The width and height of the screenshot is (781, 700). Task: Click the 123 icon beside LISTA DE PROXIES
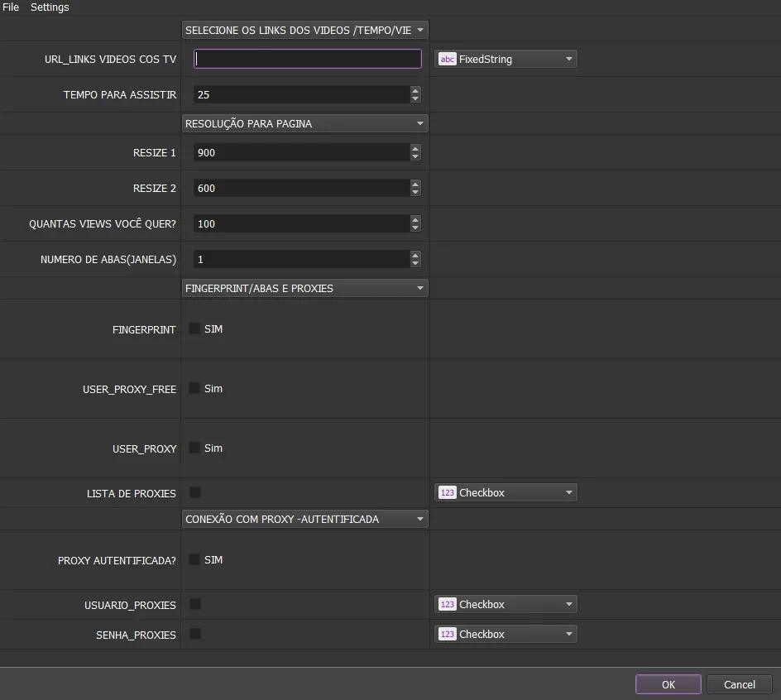point(447,493)
